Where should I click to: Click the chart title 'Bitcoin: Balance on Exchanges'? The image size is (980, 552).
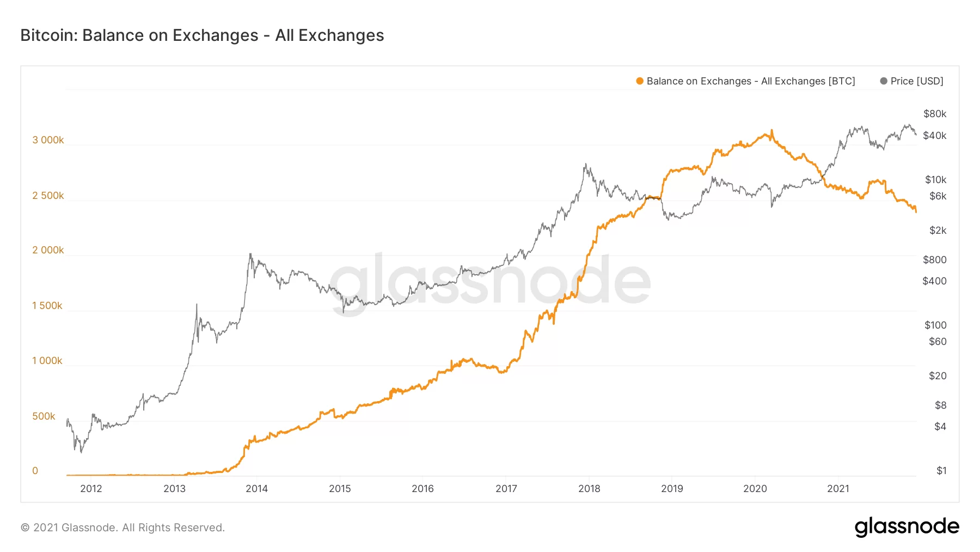202,35
